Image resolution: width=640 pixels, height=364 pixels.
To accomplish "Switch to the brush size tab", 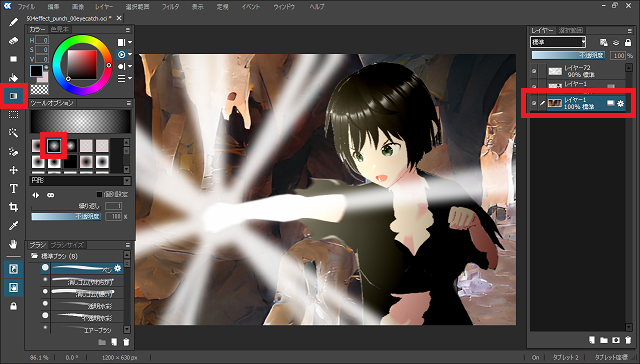I will (67, 245).
